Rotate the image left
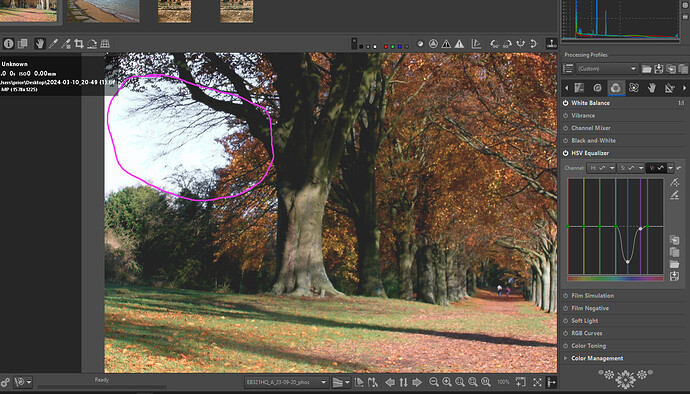 495,44
